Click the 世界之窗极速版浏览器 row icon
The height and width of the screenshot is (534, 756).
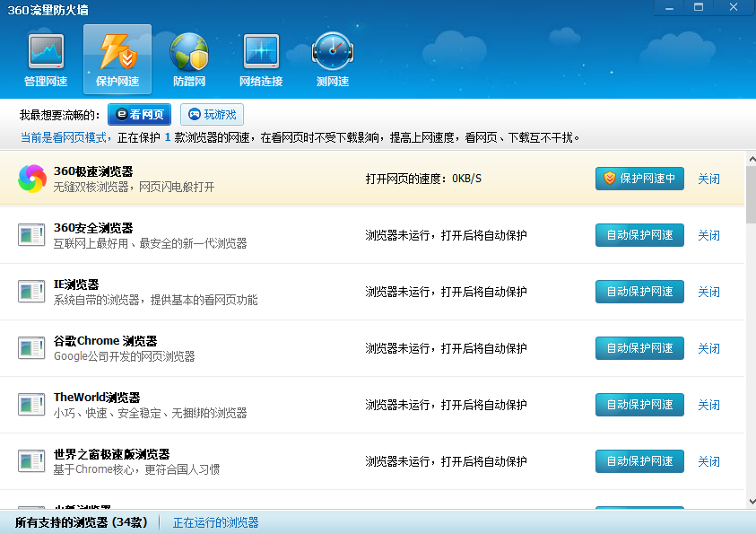tap(31, 460)
